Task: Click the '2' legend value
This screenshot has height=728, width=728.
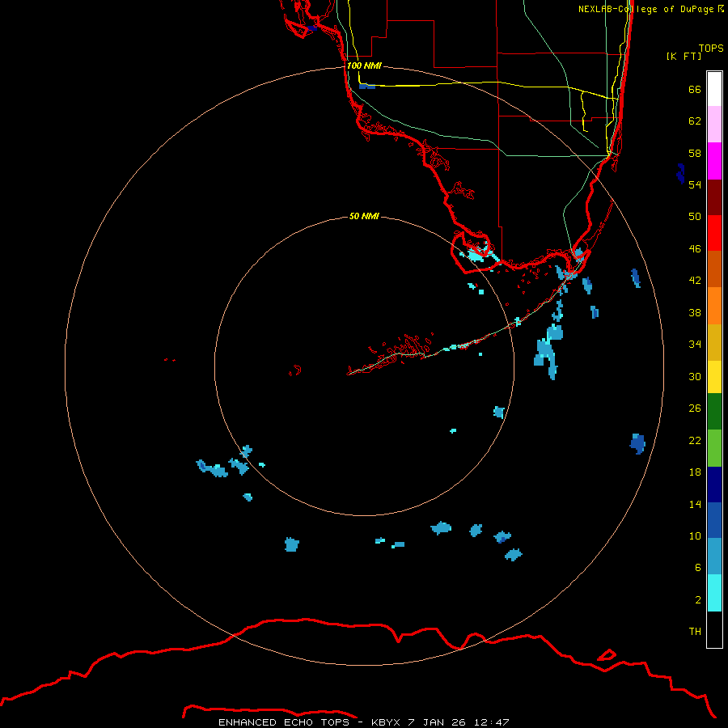Action: (698, 600)
